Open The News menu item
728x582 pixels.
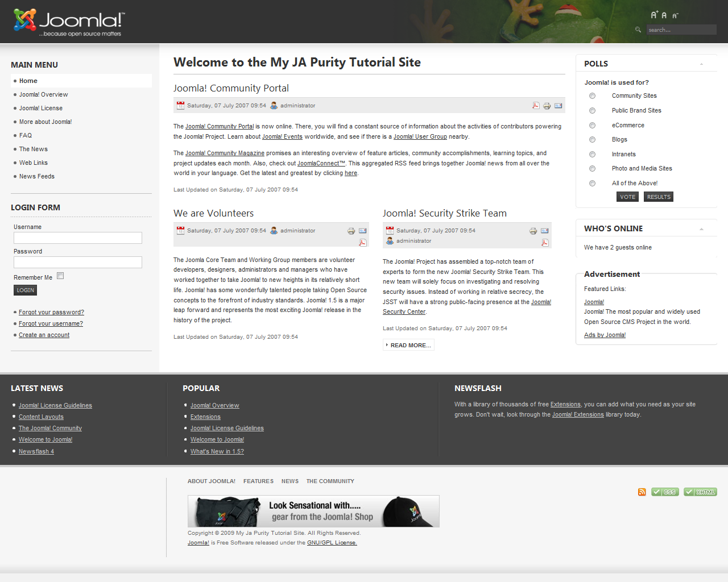click(x=34, y=149)
